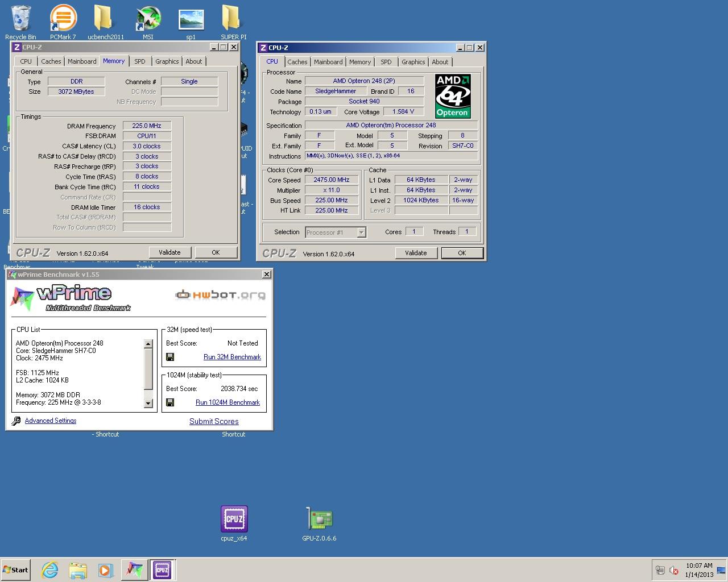The height and width of the screenshot is (582, 728).
Task: Click Run 1024M Benchmark link
Action: [227, 402]
